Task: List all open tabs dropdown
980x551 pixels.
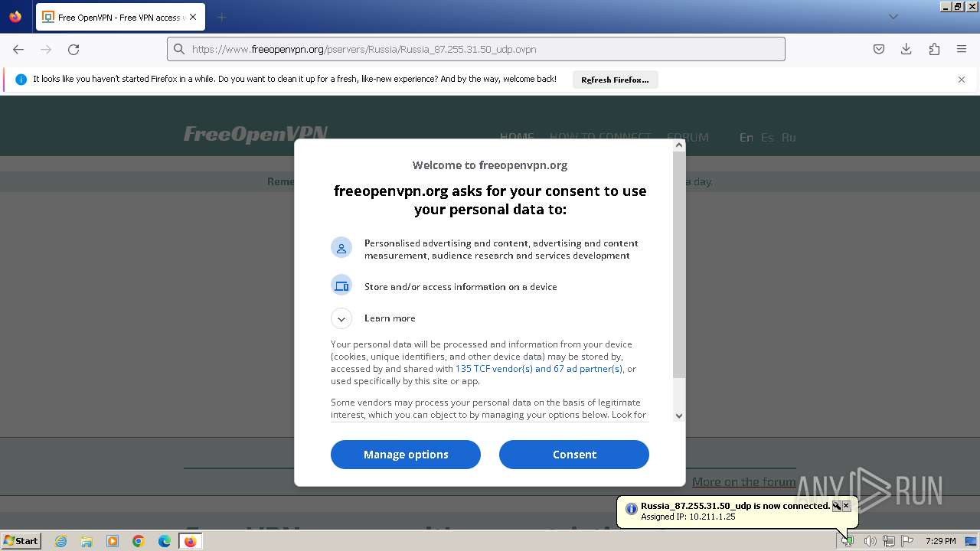Action: point(893,17)
